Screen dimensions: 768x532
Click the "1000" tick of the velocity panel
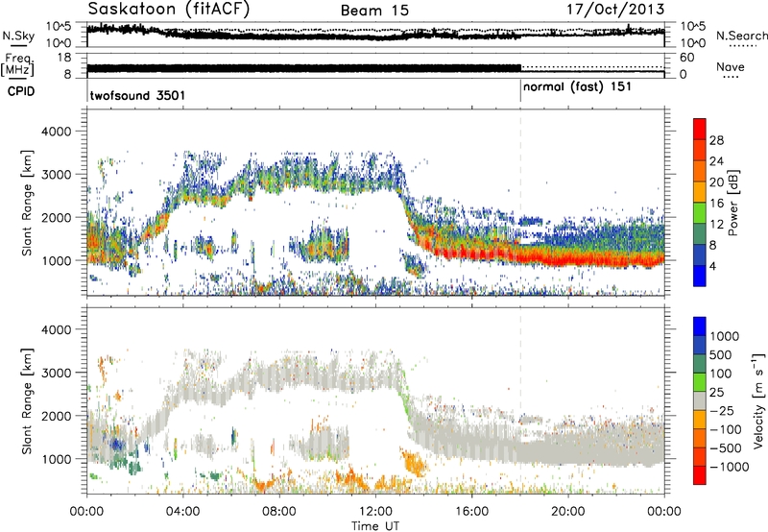tap(59, 459)
